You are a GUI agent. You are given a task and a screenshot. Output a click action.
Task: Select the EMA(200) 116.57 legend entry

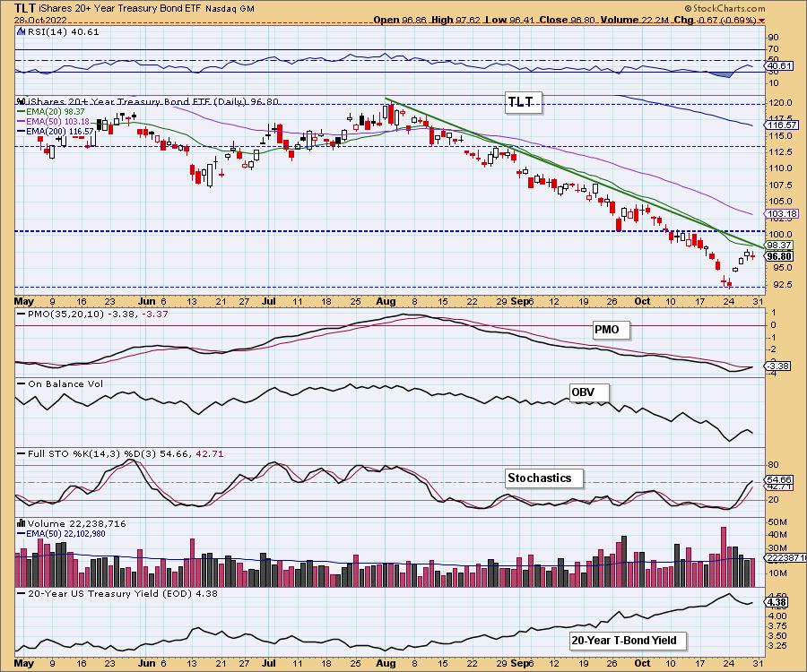(55, 131)
